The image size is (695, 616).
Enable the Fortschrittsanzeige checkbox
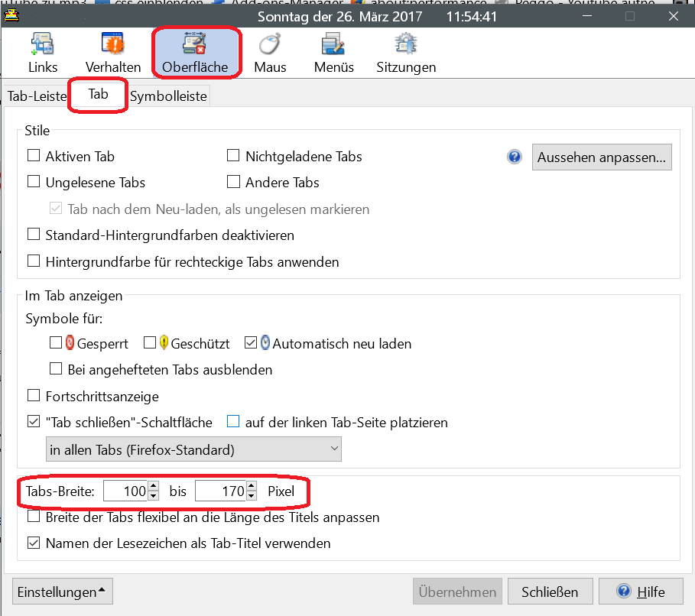[x=34, y=395]
